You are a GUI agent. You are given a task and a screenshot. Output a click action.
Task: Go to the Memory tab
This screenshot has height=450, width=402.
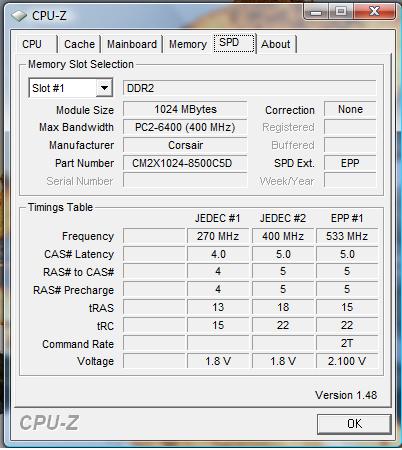tap(188, 44)
